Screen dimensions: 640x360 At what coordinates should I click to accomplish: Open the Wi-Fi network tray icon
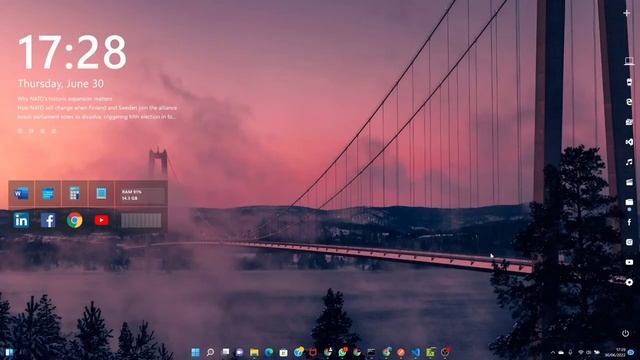(581, 352)
